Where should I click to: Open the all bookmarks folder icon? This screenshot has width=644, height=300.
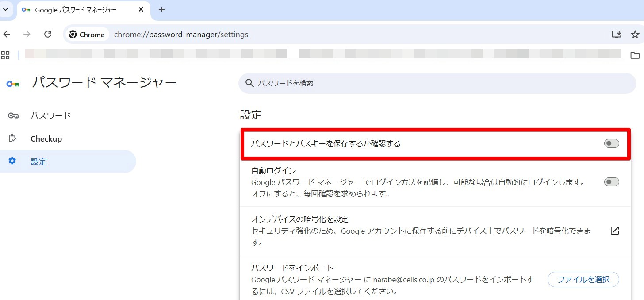click(635, 55)
